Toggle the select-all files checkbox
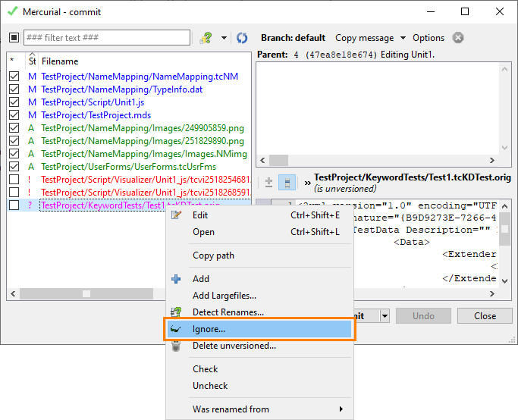 click(x=14, y=38)
